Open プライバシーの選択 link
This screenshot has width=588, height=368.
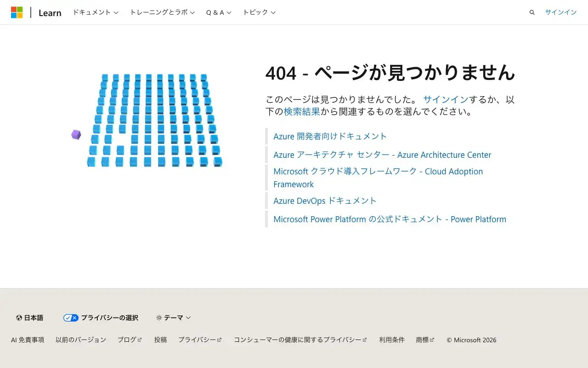point(101,318)
